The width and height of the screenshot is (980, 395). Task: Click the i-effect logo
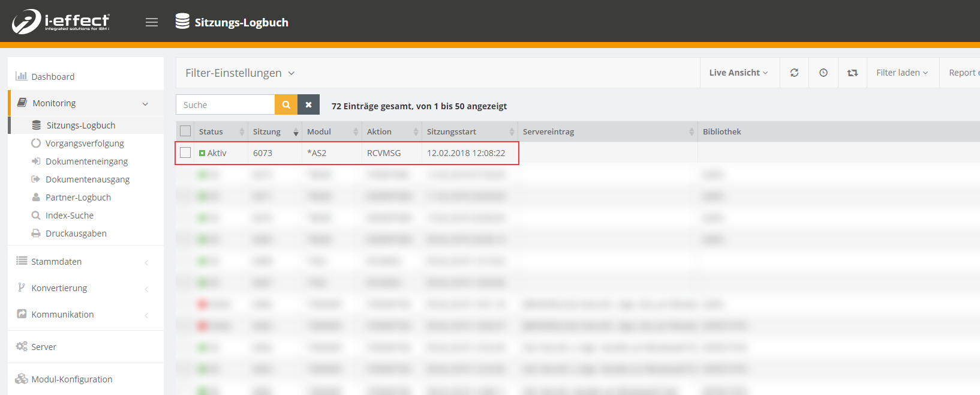61,22
